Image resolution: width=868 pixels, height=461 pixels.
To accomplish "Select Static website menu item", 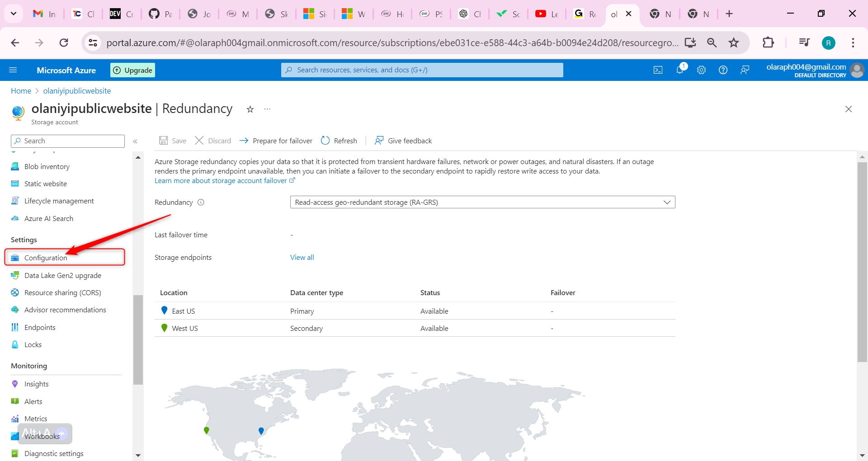I will point(45,184).
